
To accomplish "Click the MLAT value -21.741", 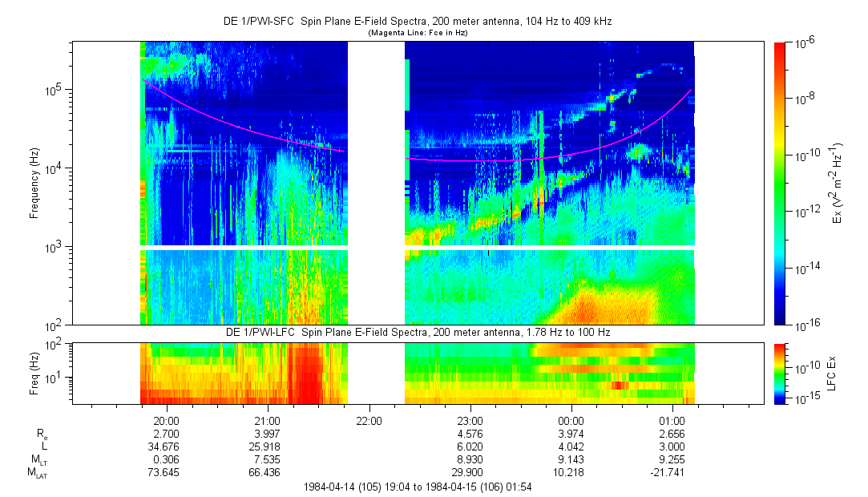I will click(672, 474).
